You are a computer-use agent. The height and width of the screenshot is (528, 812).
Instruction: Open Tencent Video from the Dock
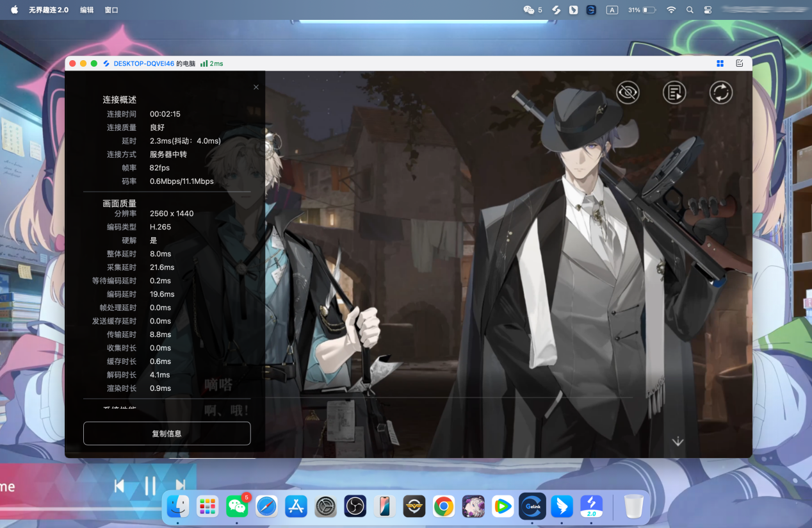pyautogui.click(x=503, y=507)
